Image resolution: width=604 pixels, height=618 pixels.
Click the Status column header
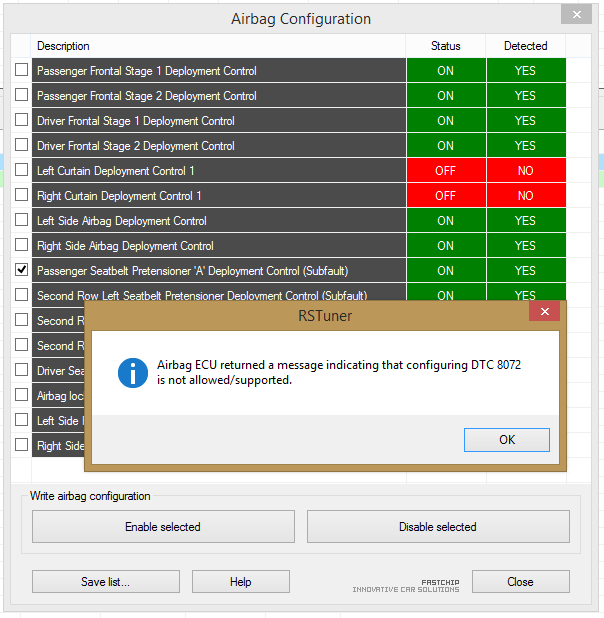446,46
